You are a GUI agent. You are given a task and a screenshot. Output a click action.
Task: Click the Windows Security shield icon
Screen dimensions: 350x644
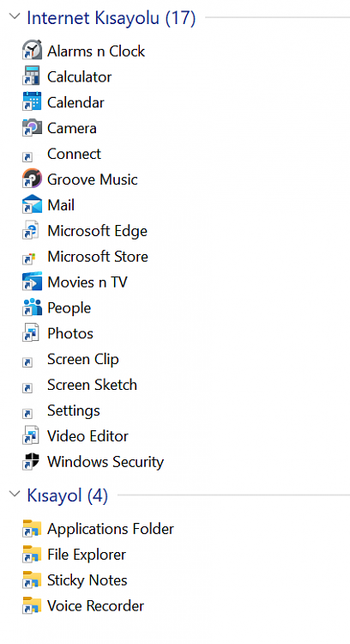(32, 461)
